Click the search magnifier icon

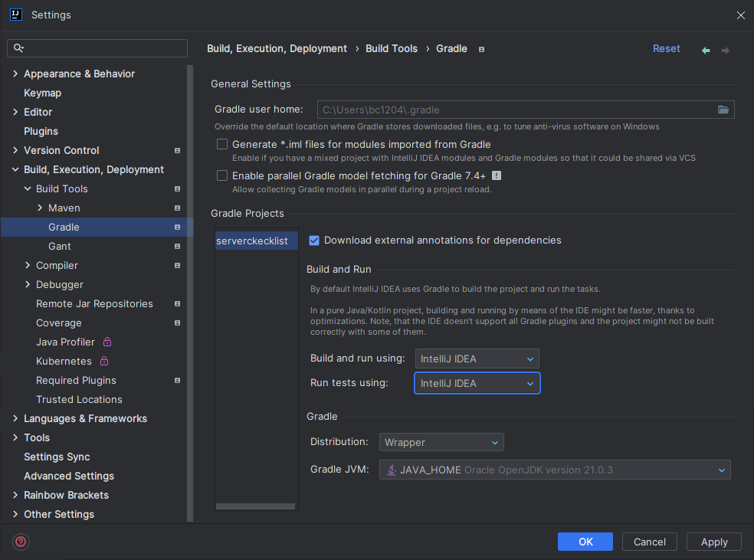tap(18, 47)
